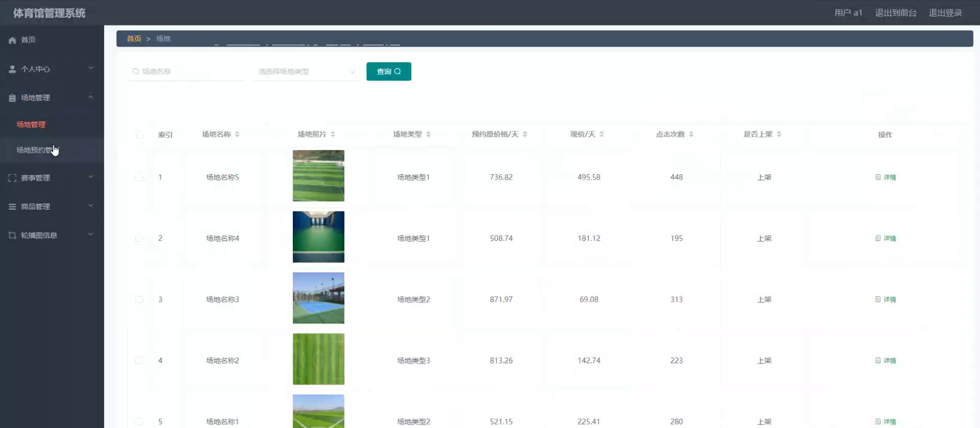
Task: Open the 商品管理 menu
Action: (52, 207)
